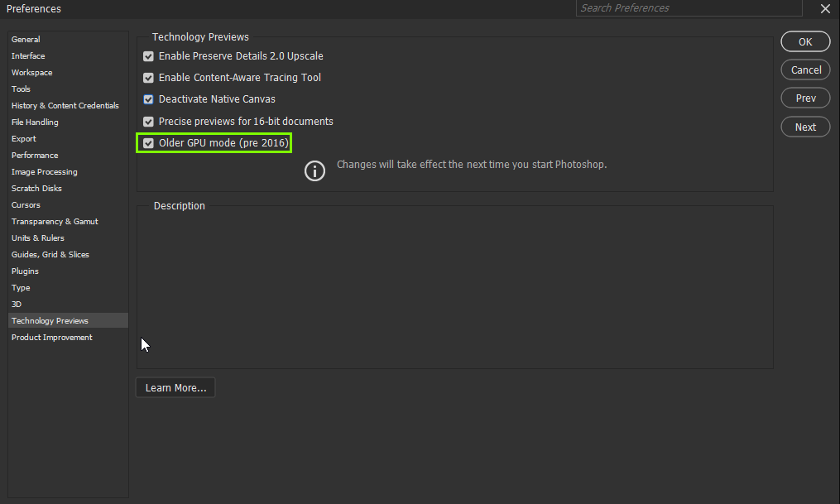Open Learn More about Technology Previews

(x=175, y=386)
